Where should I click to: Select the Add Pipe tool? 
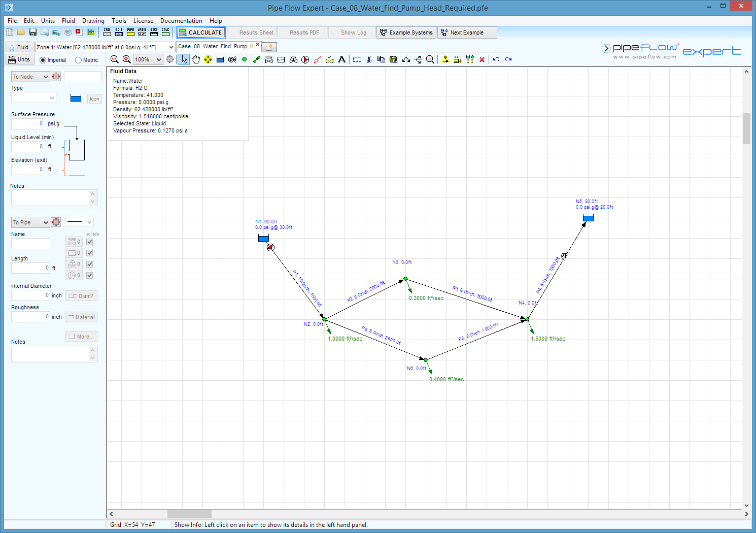point(257,59)
